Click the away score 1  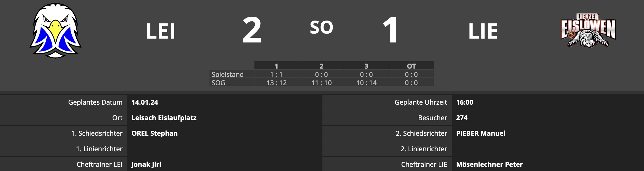point(390,30)
